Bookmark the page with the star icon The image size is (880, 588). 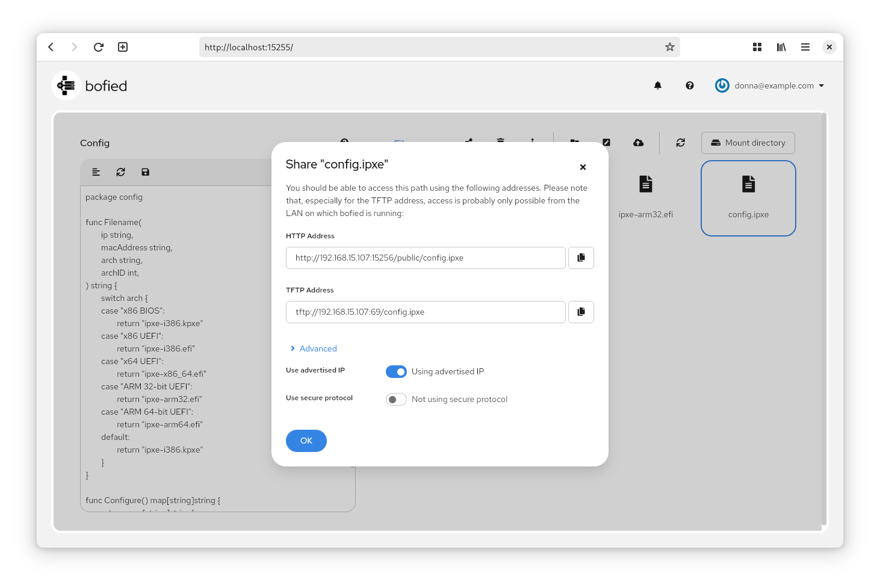(x=669, y=47)
